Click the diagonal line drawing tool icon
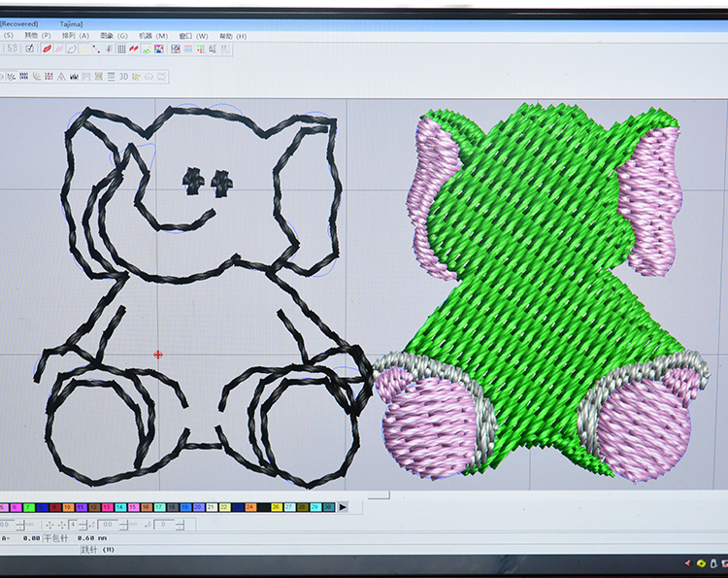Viewport: 728px width, 578px height. click(x=95, y=48)
